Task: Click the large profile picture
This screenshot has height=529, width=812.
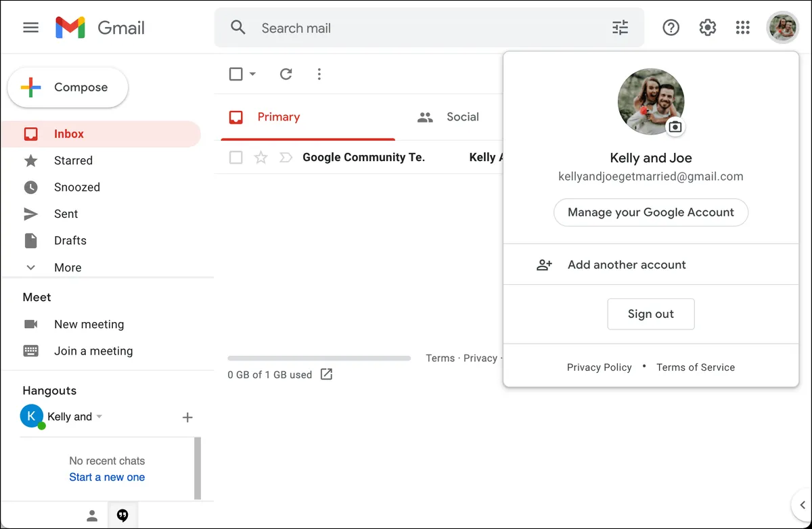Action: click(651, 101)
